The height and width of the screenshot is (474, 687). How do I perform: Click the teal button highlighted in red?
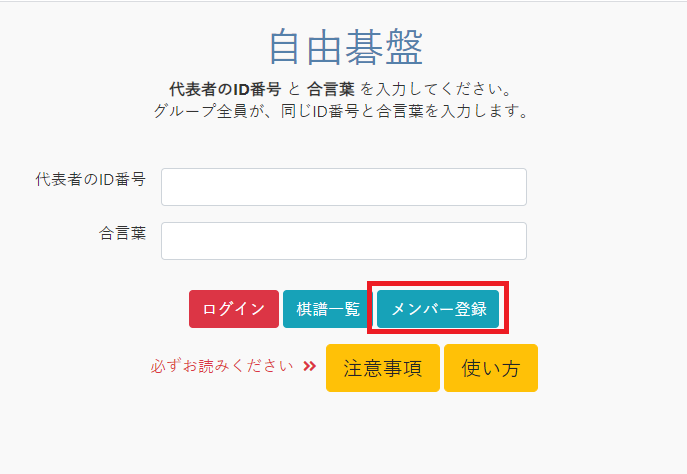point(438,309)
